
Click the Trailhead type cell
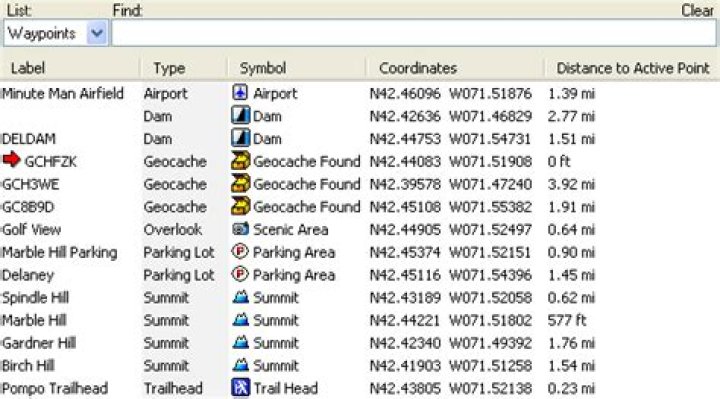(x=173, y=388)
